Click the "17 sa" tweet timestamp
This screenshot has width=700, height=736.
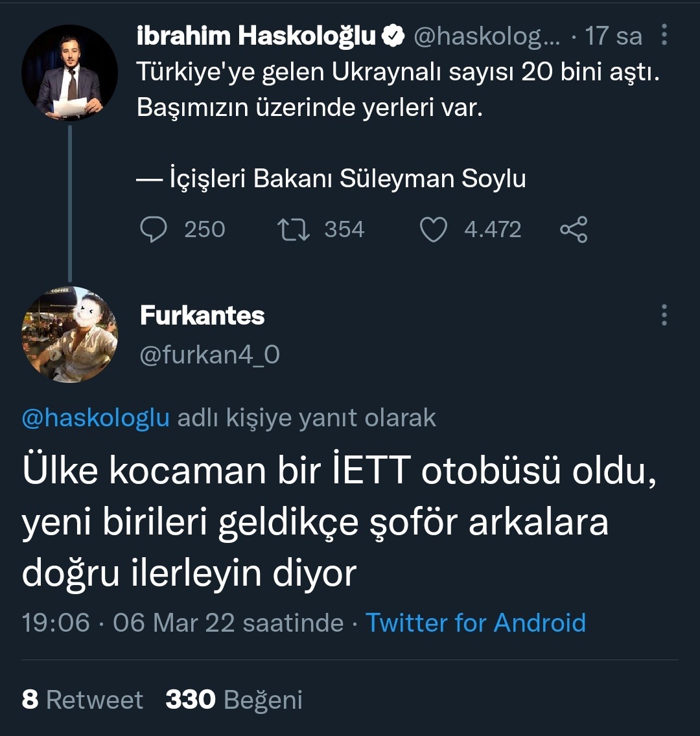[613, 36]
